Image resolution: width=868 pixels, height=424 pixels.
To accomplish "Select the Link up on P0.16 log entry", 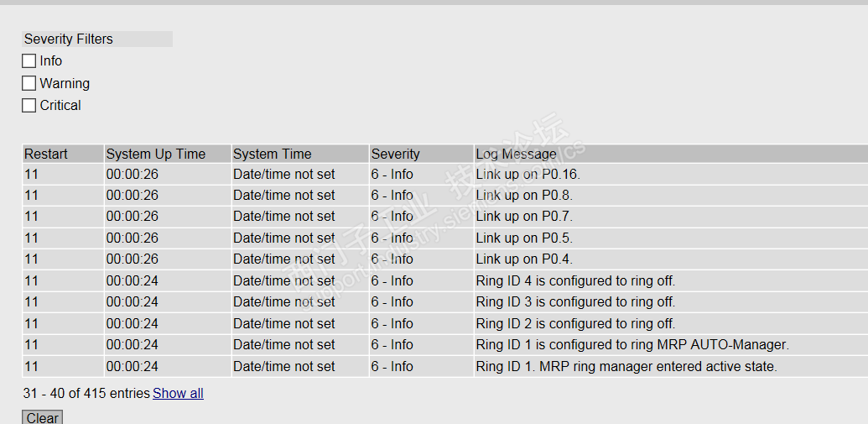I will click(528, 175).
